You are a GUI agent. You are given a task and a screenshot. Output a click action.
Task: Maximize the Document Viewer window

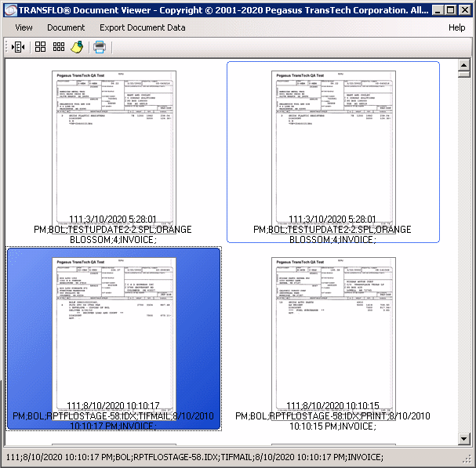click(451, 11)
